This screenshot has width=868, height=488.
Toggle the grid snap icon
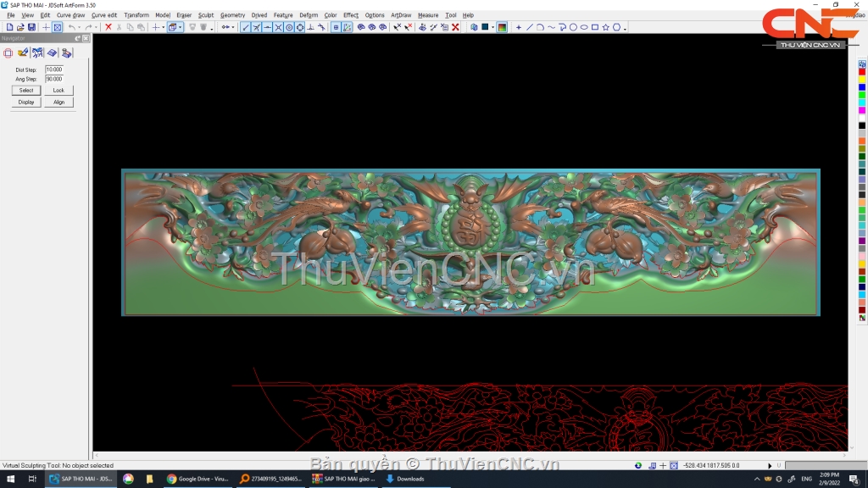[336, 27]
